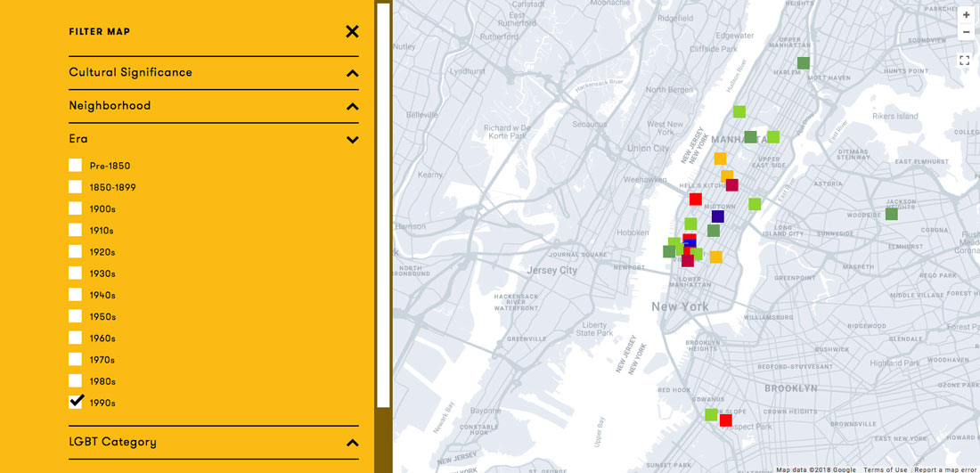Enable the 1960s era filter
980x473 pixels.
pyautogui.click(x=76, y=338)
